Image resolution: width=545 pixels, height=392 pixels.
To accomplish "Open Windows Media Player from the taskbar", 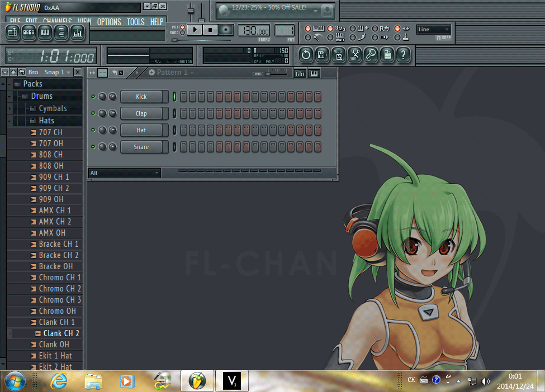I will [127, 381].
